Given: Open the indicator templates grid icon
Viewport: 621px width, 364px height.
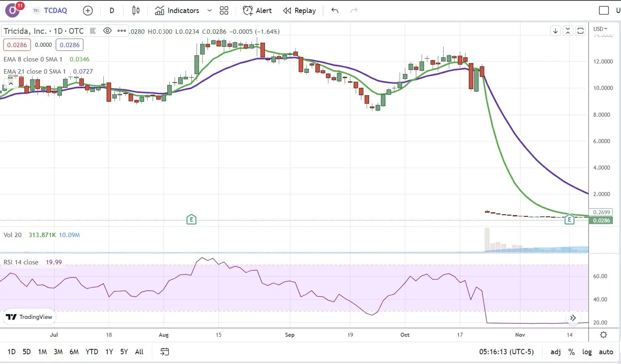Looking at the screenshot, I should tap(224, 11).
